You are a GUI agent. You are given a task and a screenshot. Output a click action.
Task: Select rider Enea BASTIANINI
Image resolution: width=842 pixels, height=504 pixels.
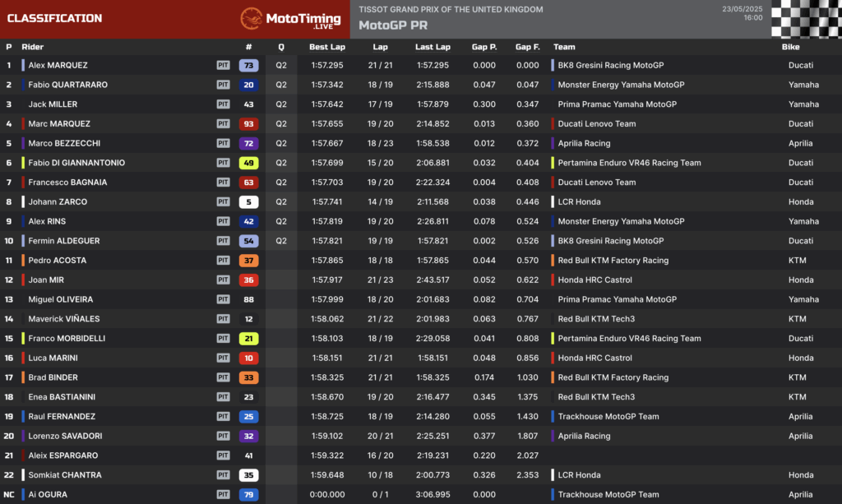tap(62, 397)
